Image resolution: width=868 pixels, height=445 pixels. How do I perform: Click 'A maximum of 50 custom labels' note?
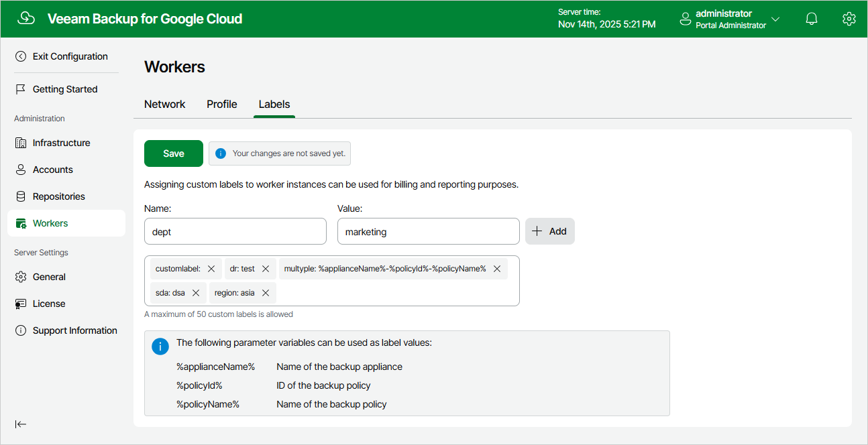pyautogui.click(x=219, y=314)
